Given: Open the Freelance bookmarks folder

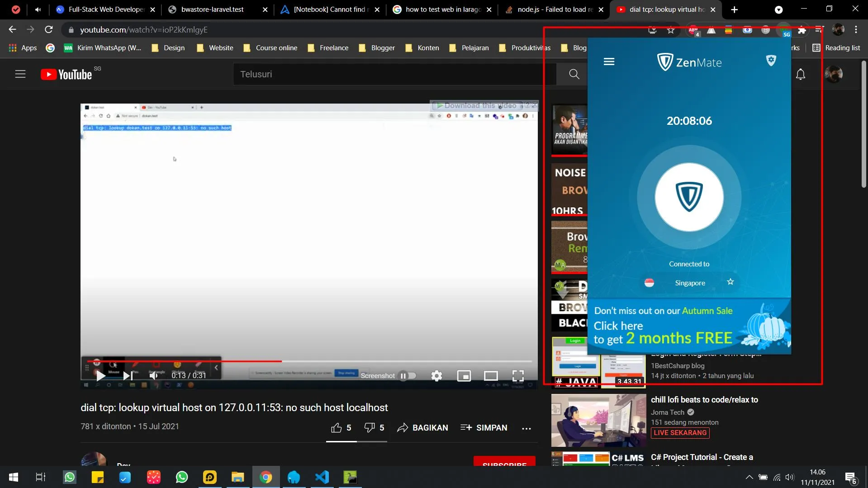Looking at the screenshot, I should pyautogui.click(x=328, y=48).
